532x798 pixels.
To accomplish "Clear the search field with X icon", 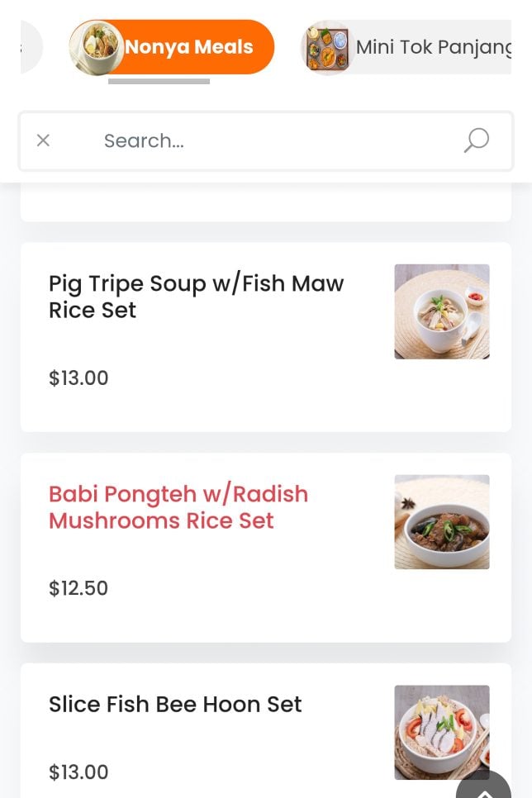I will (x=43, y=140).
